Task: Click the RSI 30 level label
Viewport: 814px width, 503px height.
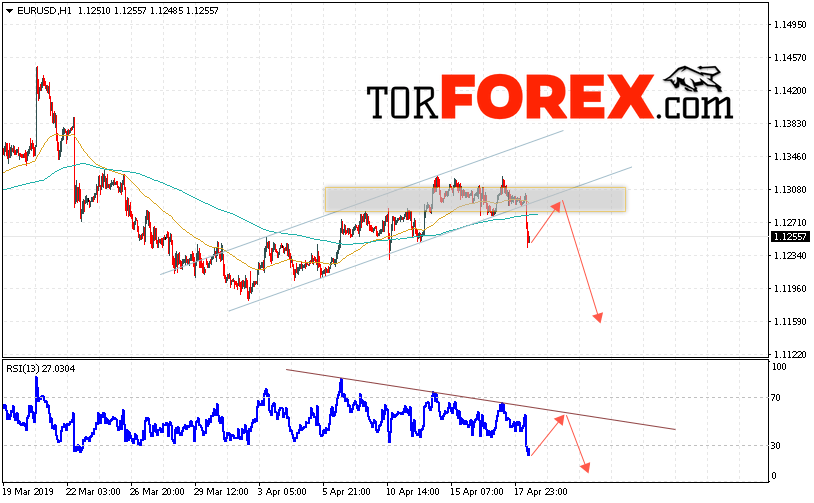Action: pos(776,445)
